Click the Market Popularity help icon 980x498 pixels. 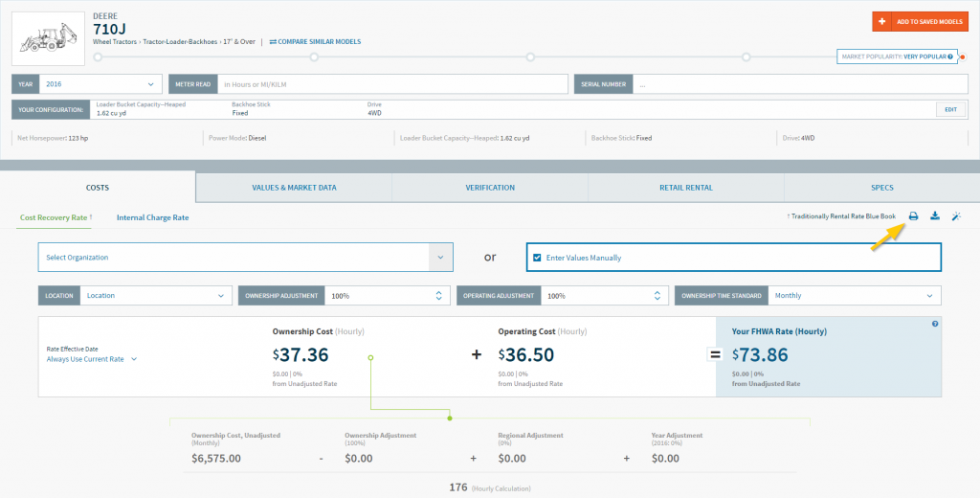pos(950,57)
